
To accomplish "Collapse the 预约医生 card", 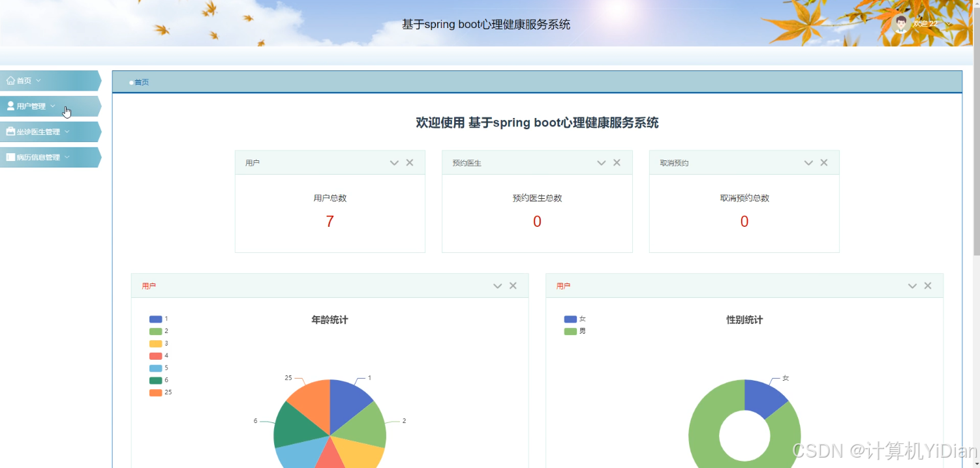I will tap(602, 163).
